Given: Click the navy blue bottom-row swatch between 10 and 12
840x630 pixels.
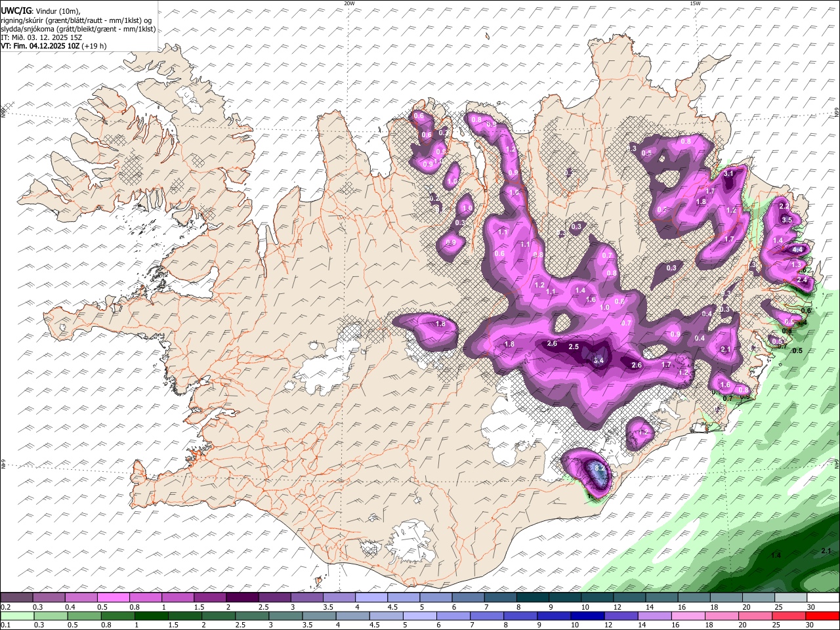Looking at the screenshot, I should coord(587,616).
